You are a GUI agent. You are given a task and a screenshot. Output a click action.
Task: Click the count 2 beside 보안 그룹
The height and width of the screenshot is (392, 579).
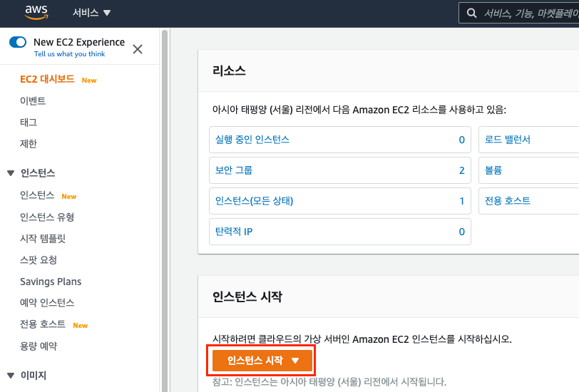coord(461,170)
